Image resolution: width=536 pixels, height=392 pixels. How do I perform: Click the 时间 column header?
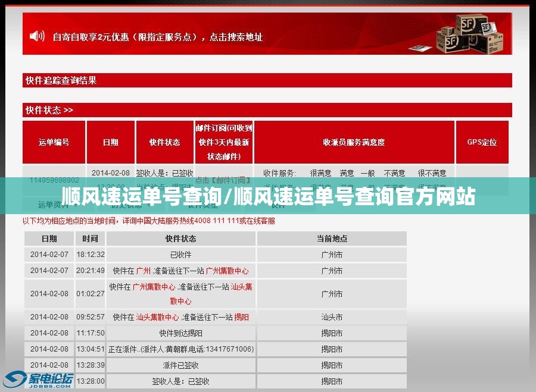point(91,239)
